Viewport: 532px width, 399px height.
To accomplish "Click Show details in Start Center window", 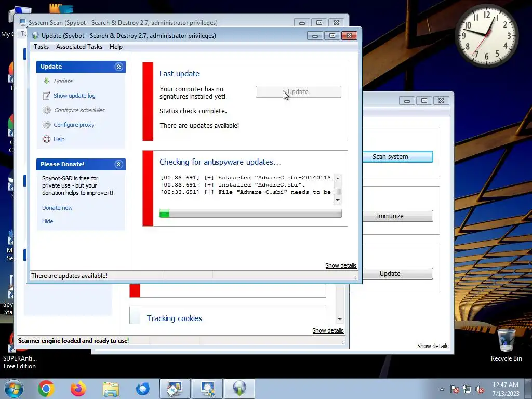I will pos(433,346).
